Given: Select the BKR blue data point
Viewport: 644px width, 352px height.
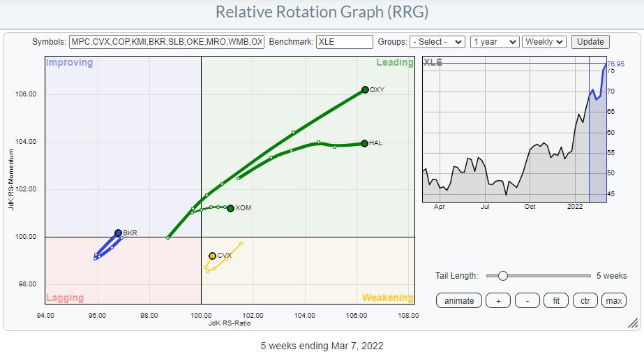Looking at the screenshot, I should [118, 233].
